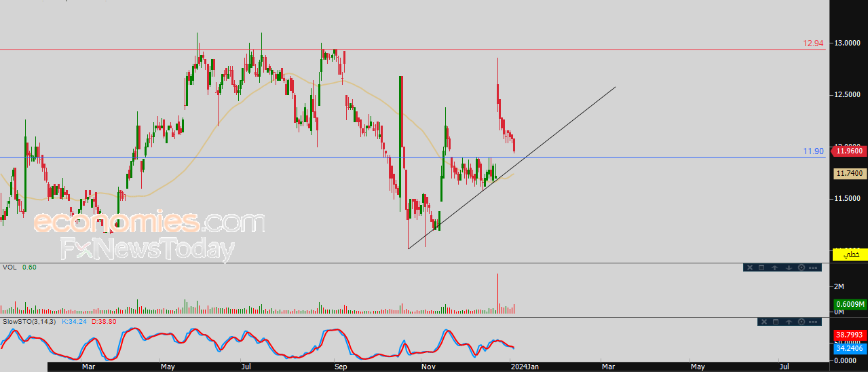Screen dimensions: 868x372
Task: Move the VOL pane up
Action: pyautogui.click(x=774, y=267)
